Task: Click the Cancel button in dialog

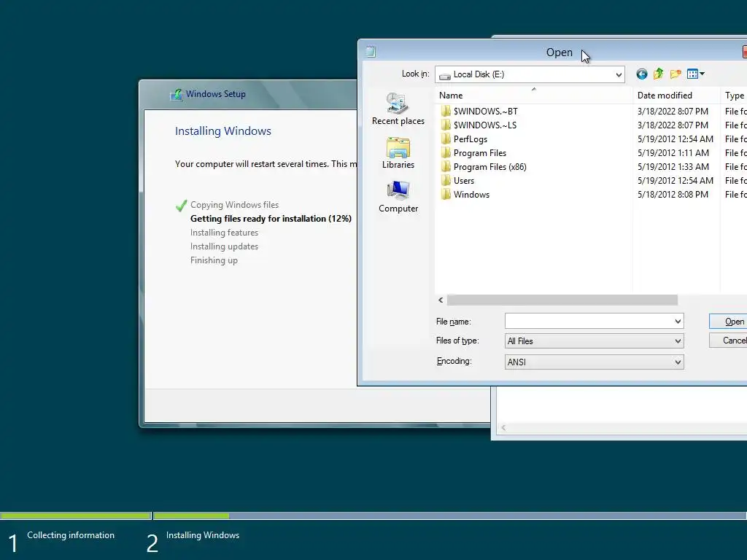Action: tap(729, 340)
